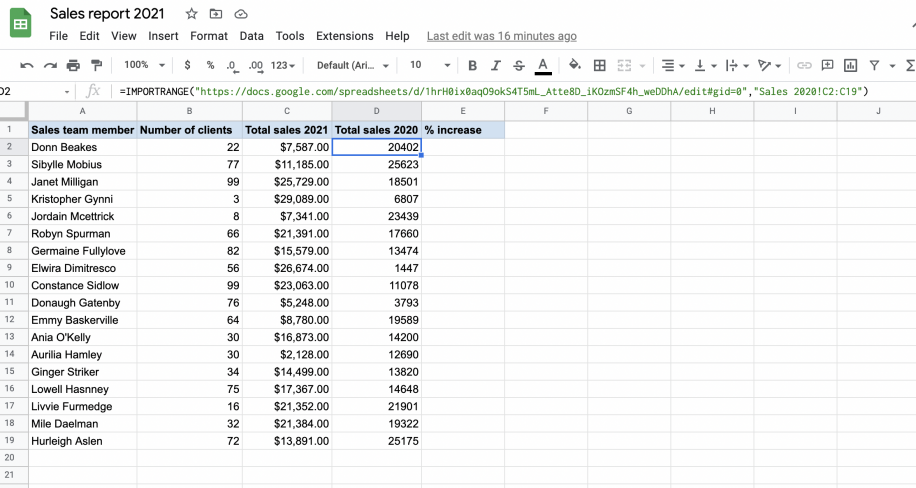The width and height of the screenshot is (916, 488).
Task: Click the Fill color bucket icon
Action: click(x=575, y=65)
